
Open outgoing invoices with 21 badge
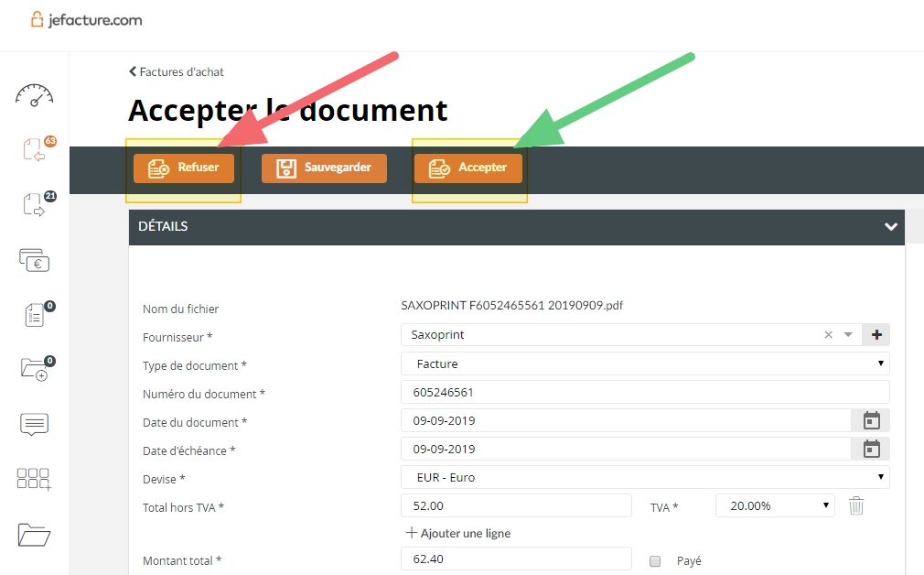(x=34, y=204)
